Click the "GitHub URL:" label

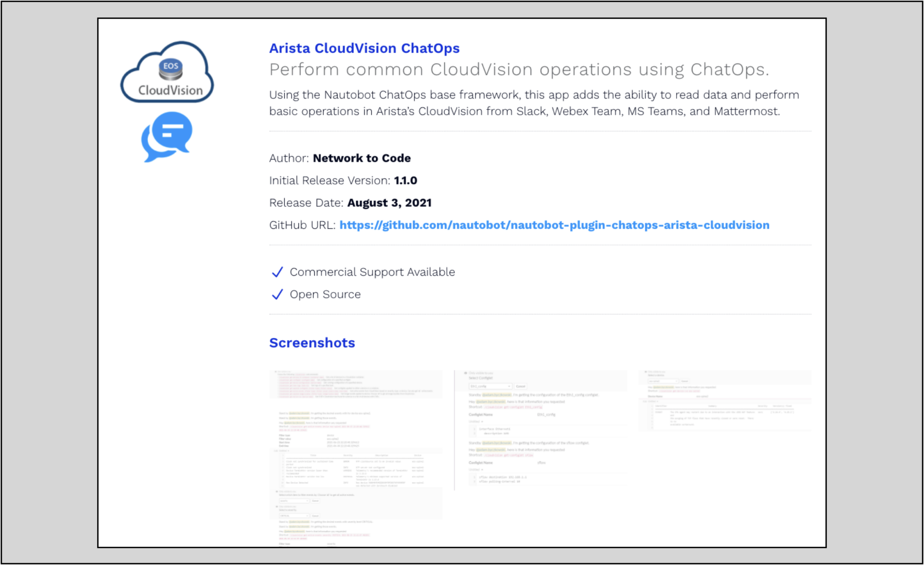coord(302,225)
